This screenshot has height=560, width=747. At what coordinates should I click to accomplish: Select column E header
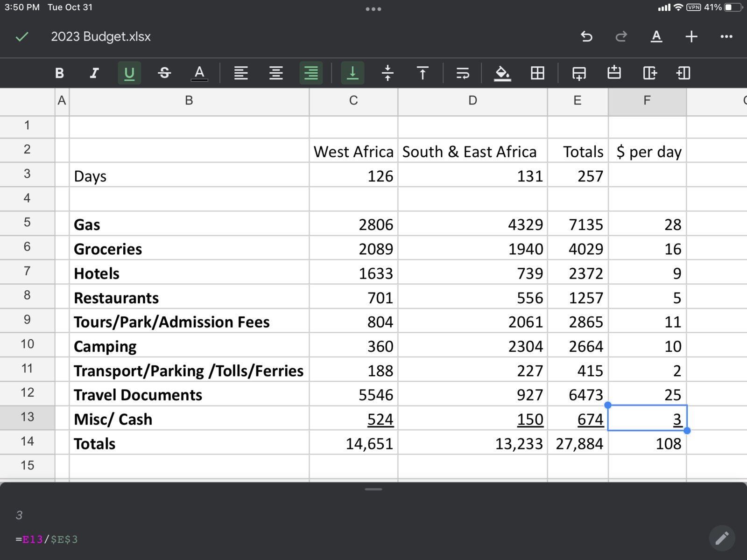578,101
